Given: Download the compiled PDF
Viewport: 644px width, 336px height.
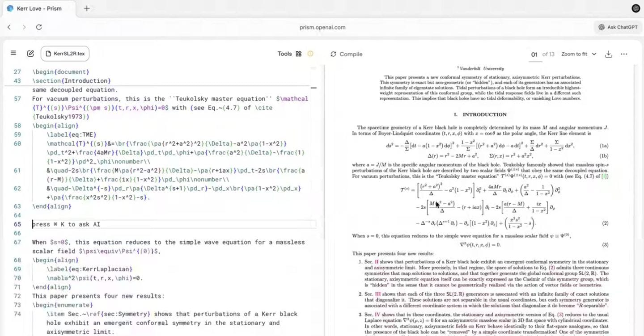Looking at the screenshot, I should click(608, 54).
